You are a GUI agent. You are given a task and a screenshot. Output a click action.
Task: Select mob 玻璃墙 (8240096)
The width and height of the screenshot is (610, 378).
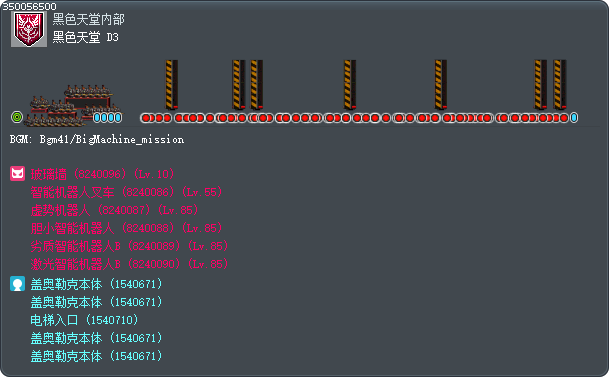pyautogui.click(x=102, y=174)
